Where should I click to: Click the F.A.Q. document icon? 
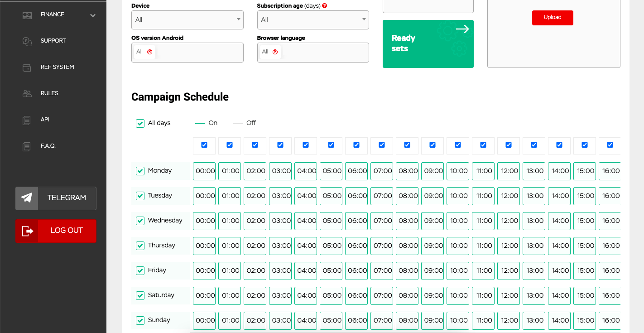click(27, 146)
